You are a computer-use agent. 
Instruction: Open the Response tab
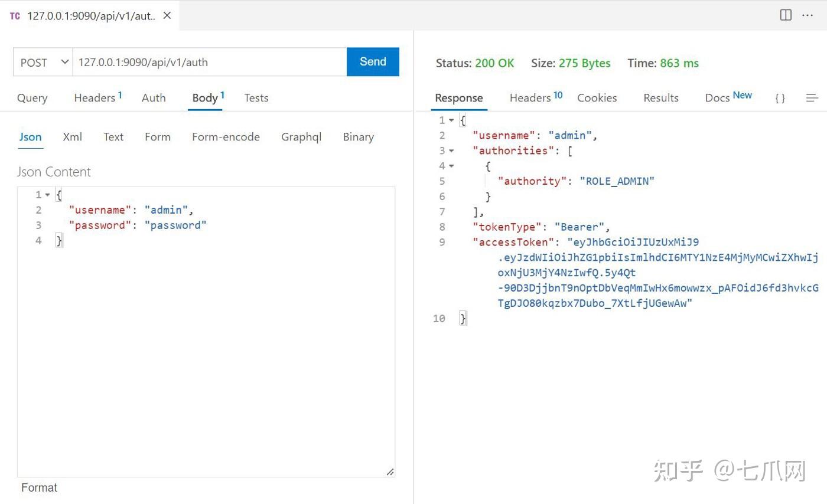click(459, 98)
